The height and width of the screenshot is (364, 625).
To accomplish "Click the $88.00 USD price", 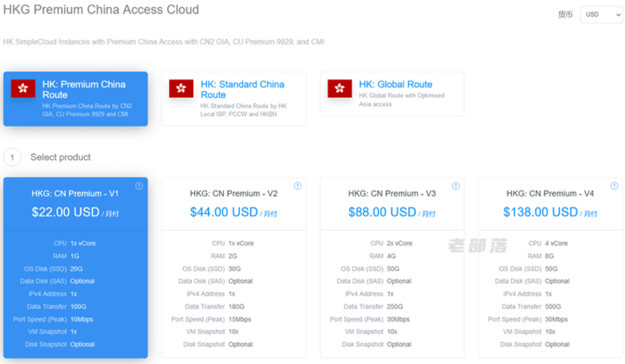I will coord(382,212).
